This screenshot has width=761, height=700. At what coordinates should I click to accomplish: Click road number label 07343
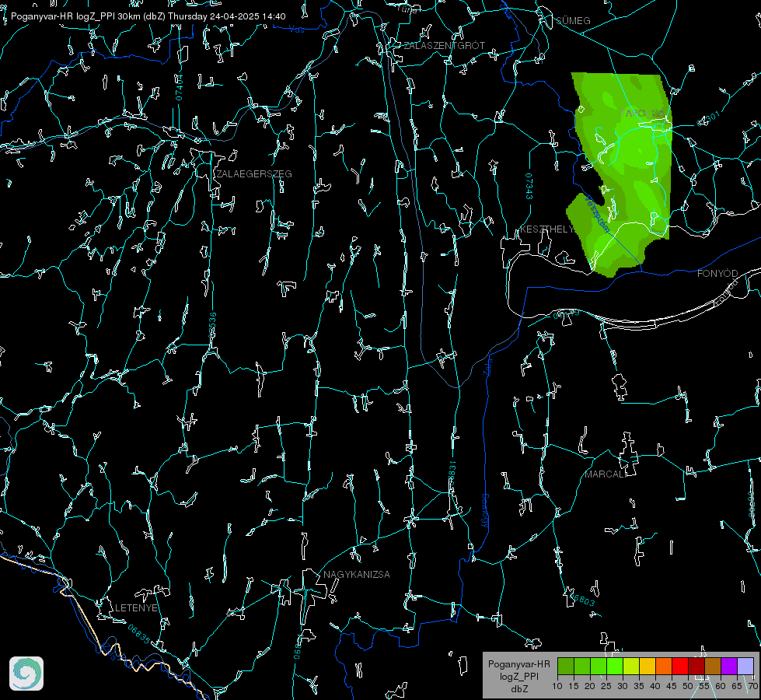pyautogui.click(x=529, y=187)
